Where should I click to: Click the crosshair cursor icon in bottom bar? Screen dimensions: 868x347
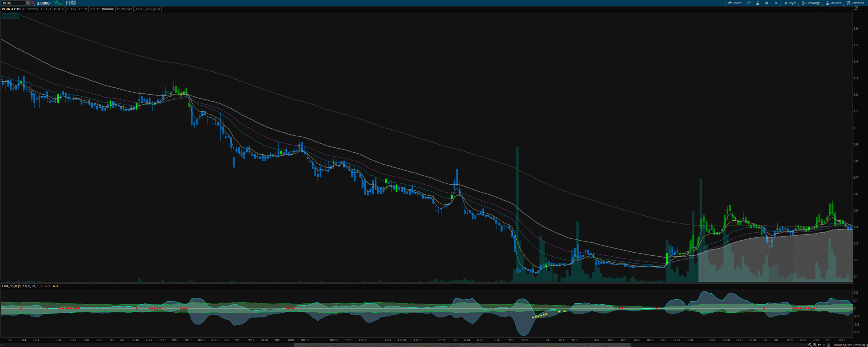click(824, 345)
